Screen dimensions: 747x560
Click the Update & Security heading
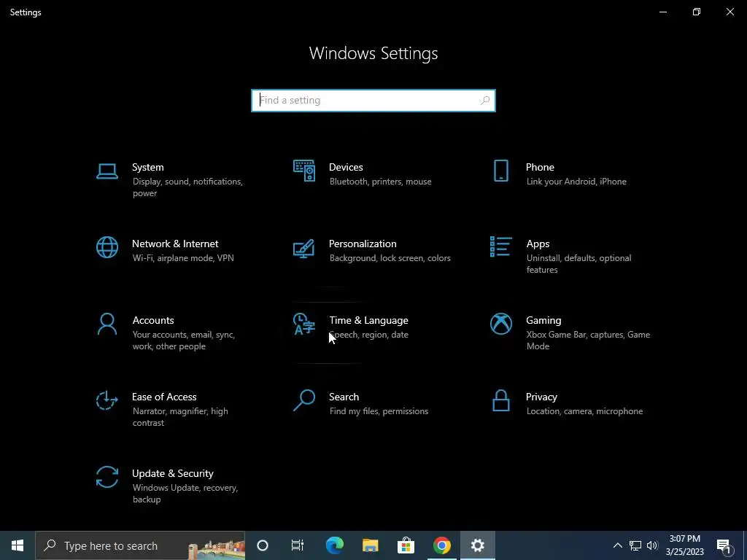point(172,474)
